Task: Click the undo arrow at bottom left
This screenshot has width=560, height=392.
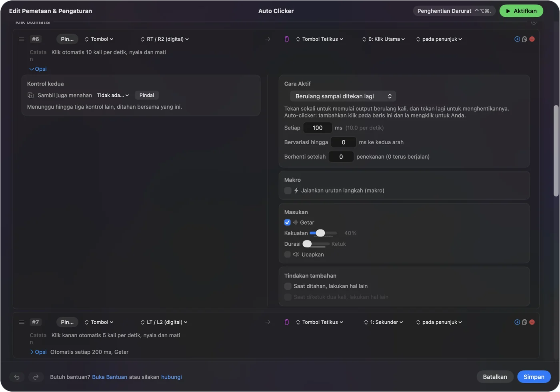Action: (17, 377)
